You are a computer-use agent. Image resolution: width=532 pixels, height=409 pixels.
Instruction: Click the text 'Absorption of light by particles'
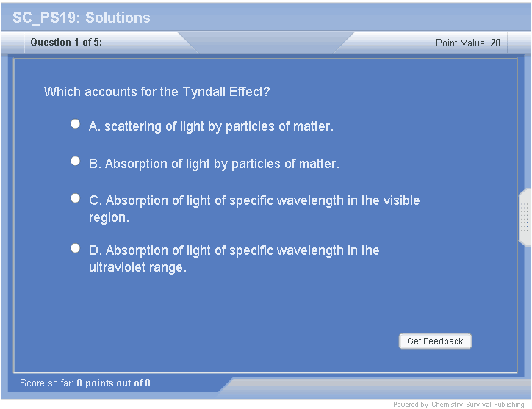[214, 164]
